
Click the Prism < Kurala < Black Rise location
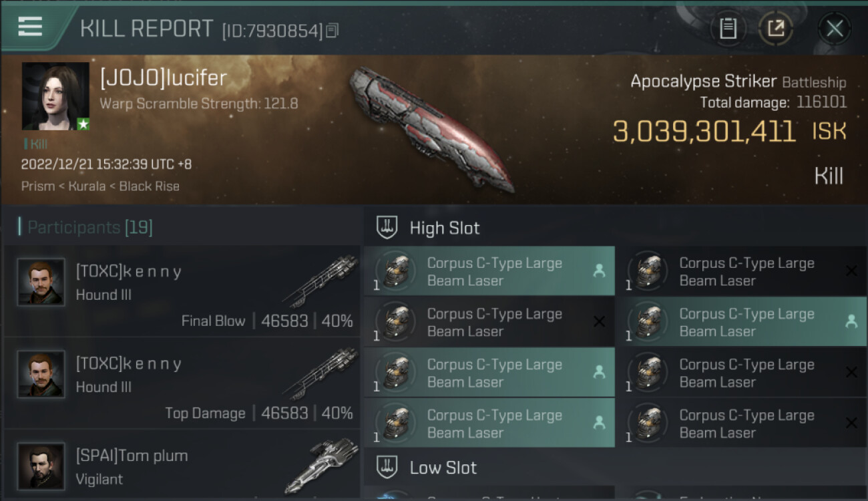100,186
